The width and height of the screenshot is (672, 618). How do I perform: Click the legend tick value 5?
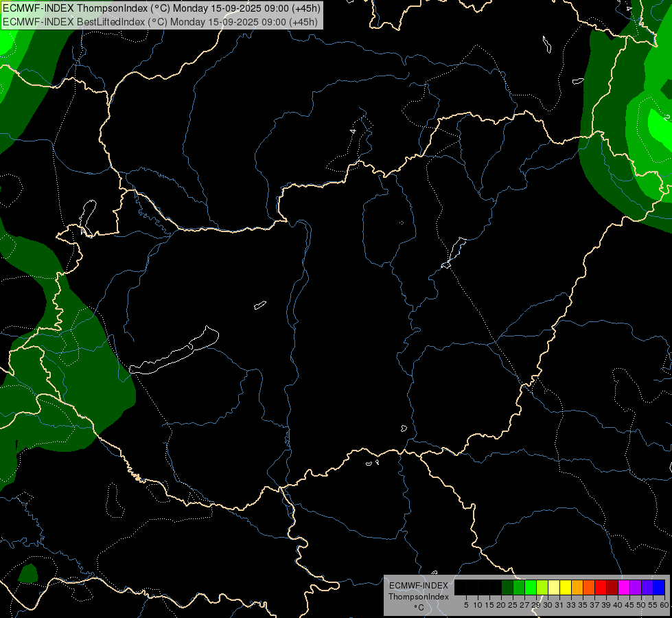pyautogui.click(x=466, y=605)
